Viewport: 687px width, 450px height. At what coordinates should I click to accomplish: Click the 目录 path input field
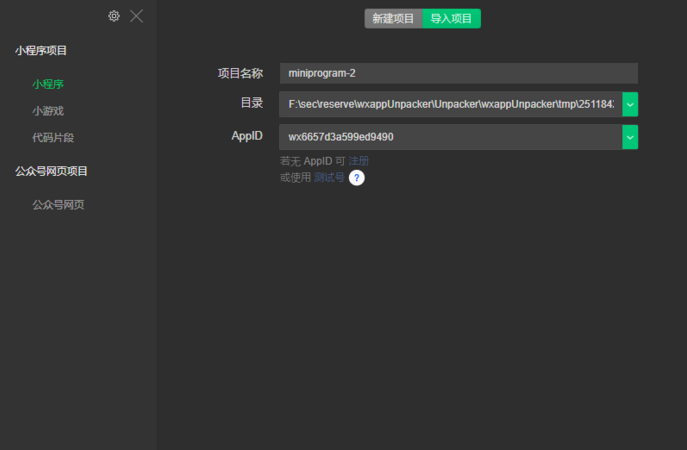point(451,104)
